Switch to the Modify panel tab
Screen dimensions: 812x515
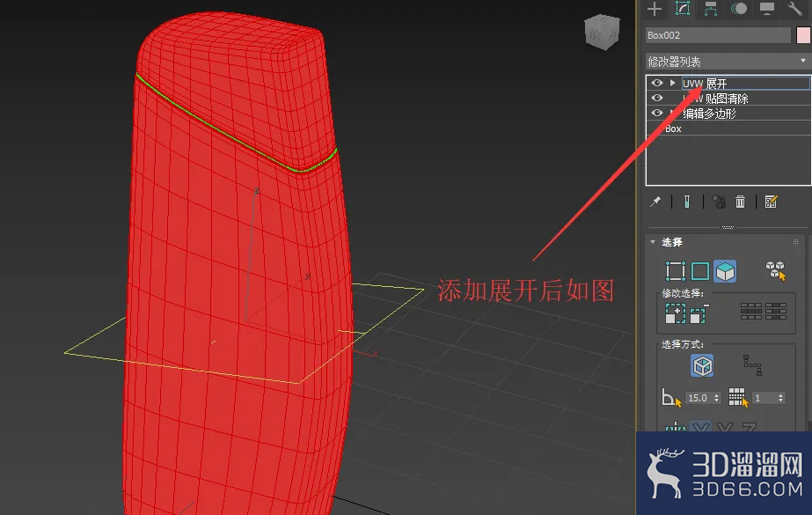tap(683, 8)
